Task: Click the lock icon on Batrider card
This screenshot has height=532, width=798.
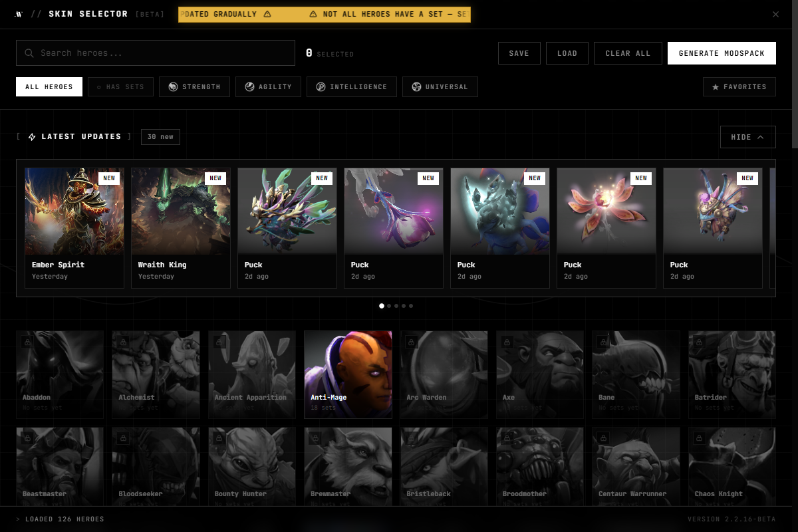Action: (x=699, y=342)
